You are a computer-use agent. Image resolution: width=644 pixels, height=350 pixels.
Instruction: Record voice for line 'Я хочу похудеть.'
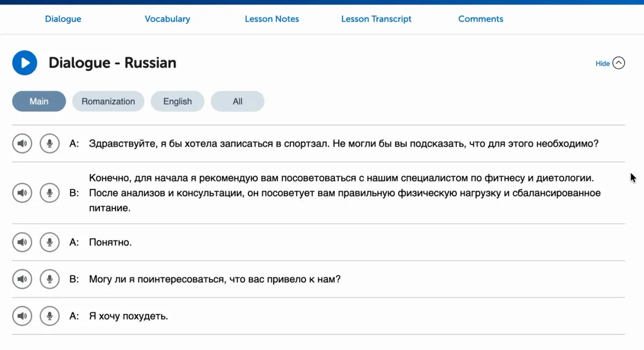(x=50, y=316)
